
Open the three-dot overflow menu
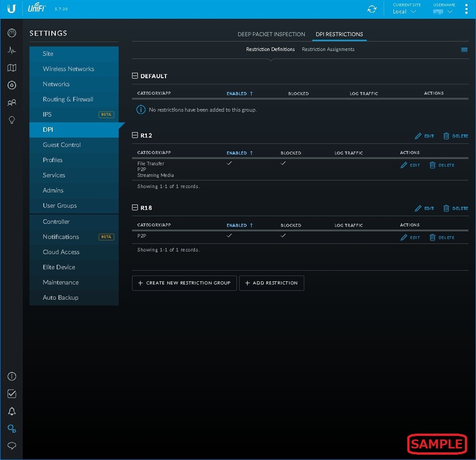(466, 9)
